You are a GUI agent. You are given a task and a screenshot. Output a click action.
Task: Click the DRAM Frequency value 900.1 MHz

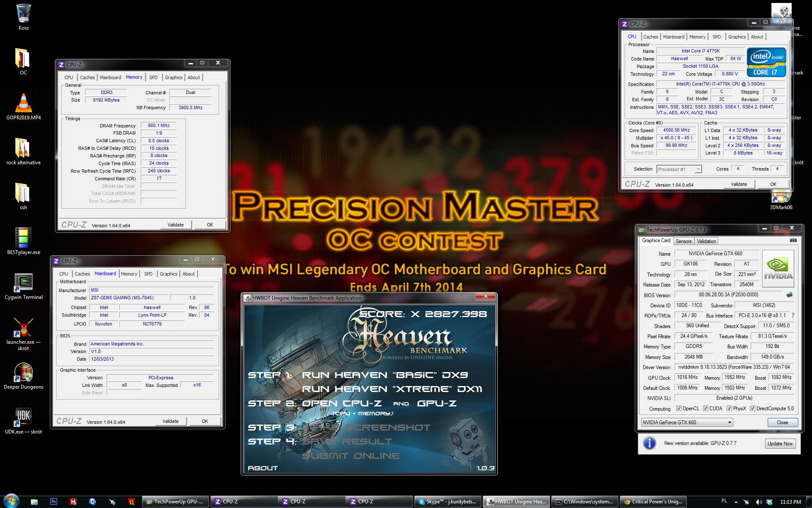159,125
